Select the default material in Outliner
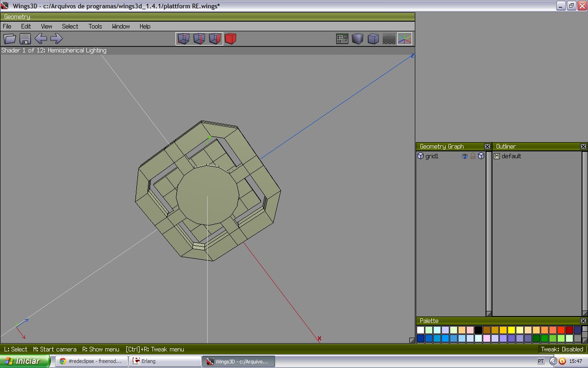588x368 pixels. [x=511, y=156]
